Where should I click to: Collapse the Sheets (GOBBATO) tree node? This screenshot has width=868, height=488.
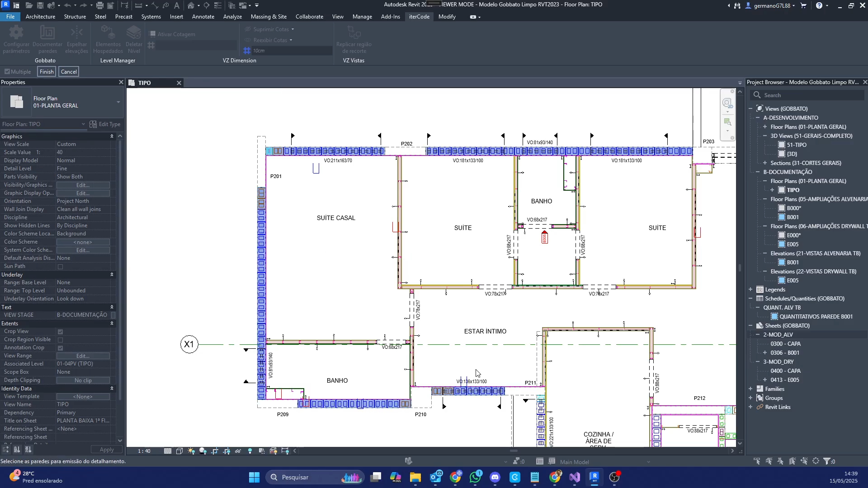(751, 326)
